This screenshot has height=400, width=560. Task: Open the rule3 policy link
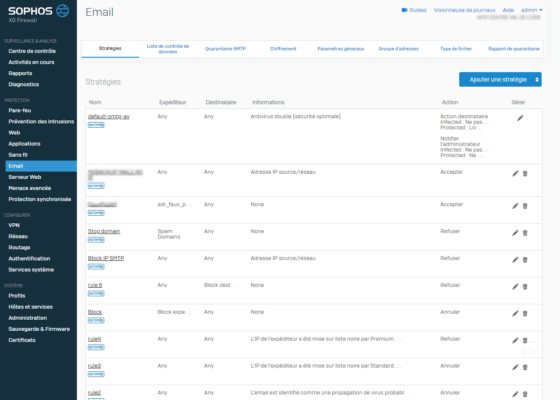(94, 366)
